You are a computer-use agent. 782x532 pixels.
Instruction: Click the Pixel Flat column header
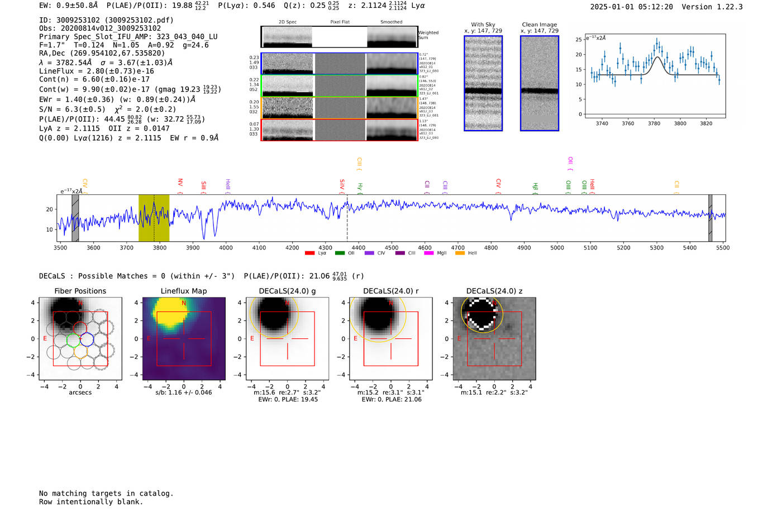(x=340, y=22)
